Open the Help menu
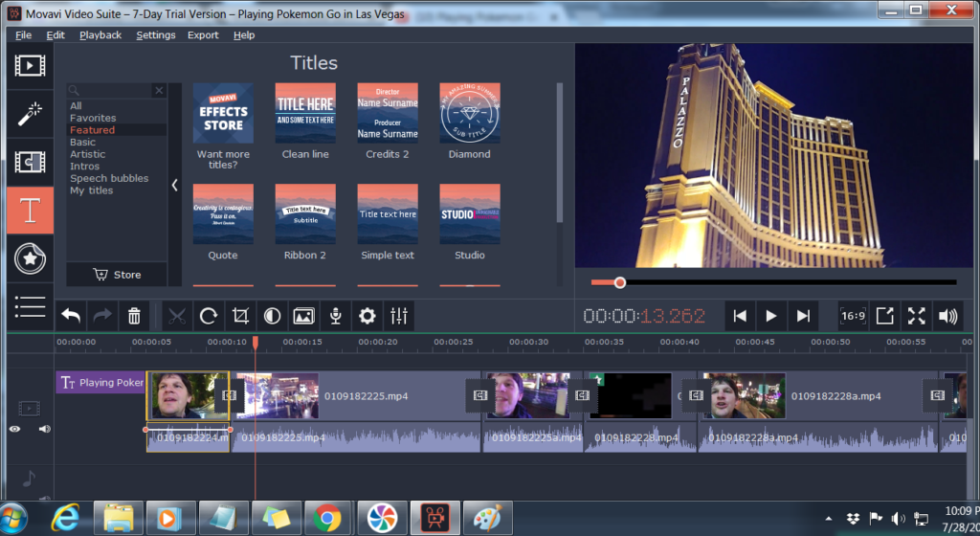Viewport: 980px width, 536px height. [x=244, y=35]
